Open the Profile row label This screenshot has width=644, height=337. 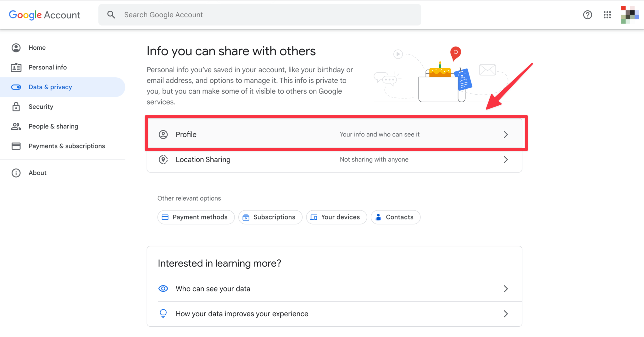click(186, 135)
